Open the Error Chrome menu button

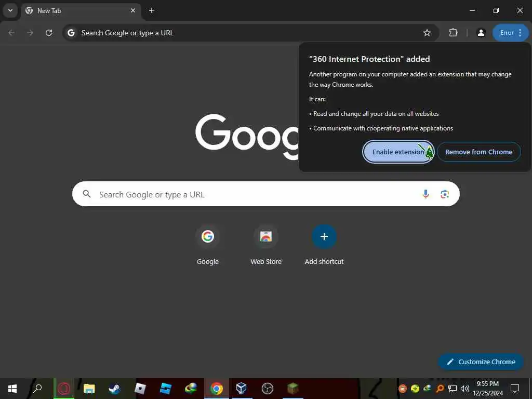click(511, 33)
